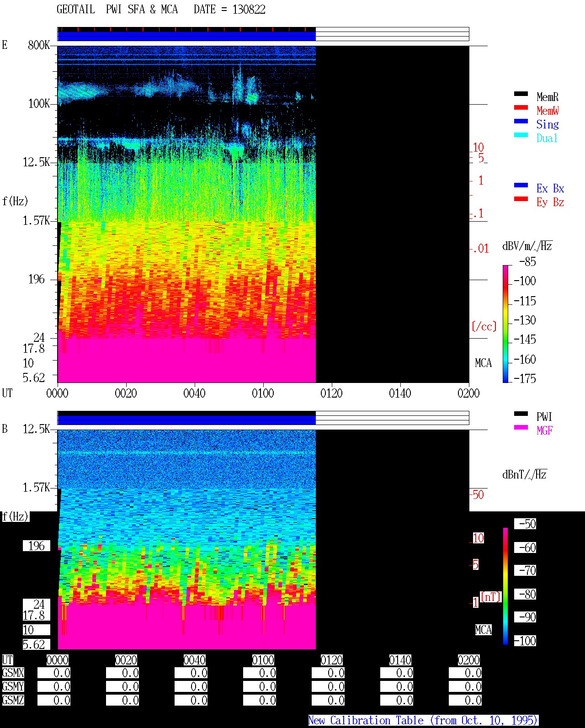Screen dimensions: 585x728
Task: Click the Ex Bx legend label
Action: pos(550,188)
